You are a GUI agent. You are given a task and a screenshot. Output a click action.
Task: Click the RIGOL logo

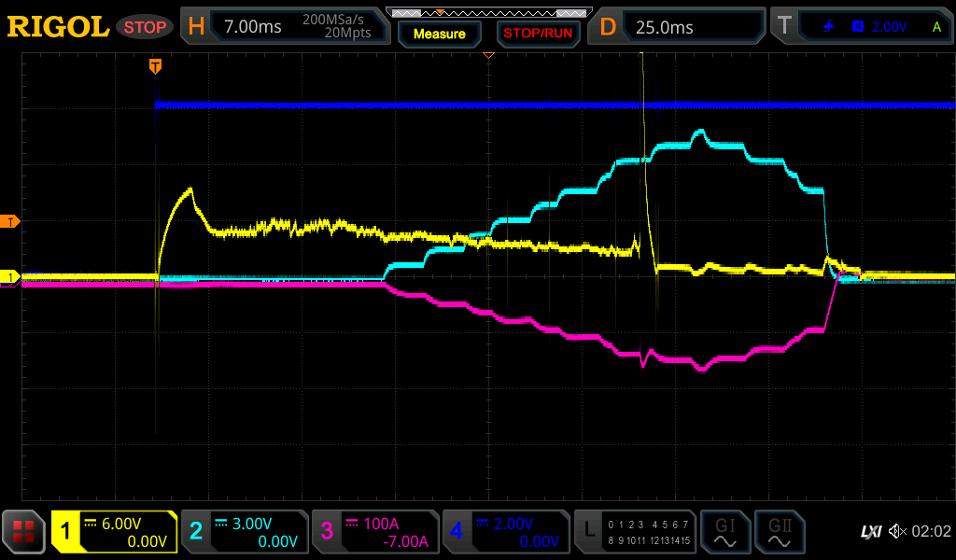58,27
